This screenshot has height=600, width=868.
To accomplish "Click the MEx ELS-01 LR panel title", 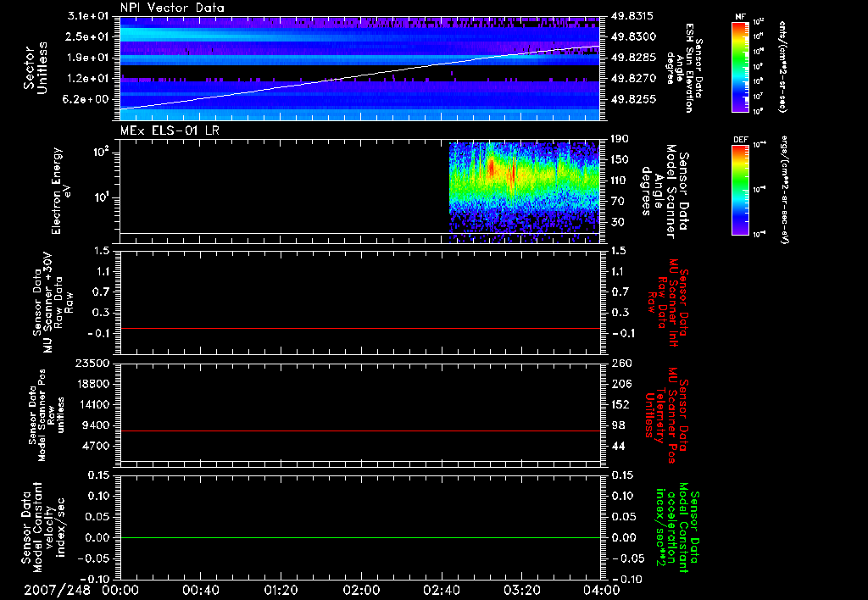I will (170, 128).
